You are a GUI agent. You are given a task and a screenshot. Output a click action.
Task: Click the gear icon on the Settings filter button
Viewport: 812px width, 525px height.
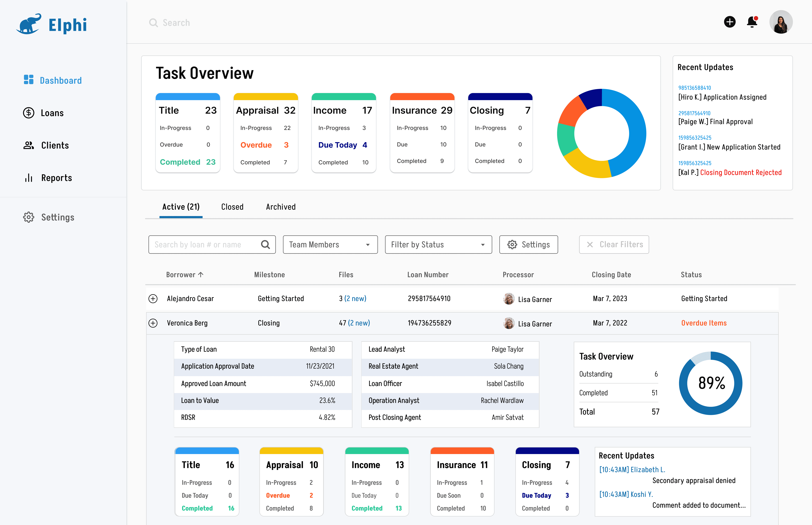[x=512, y=244]
